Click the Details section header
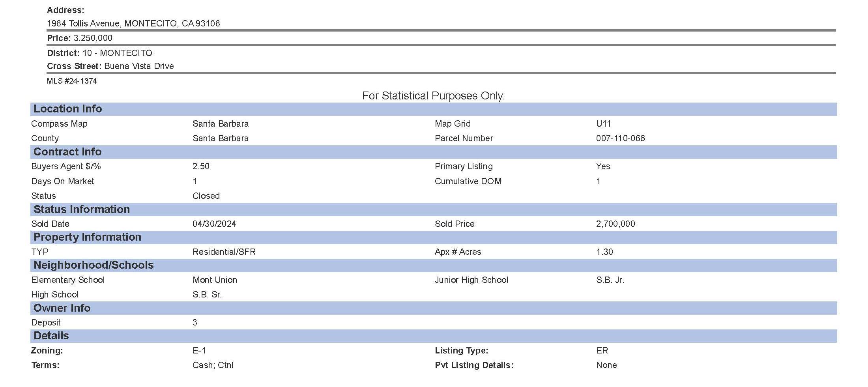This screenshot has width=868, height=387. point(51,336)
